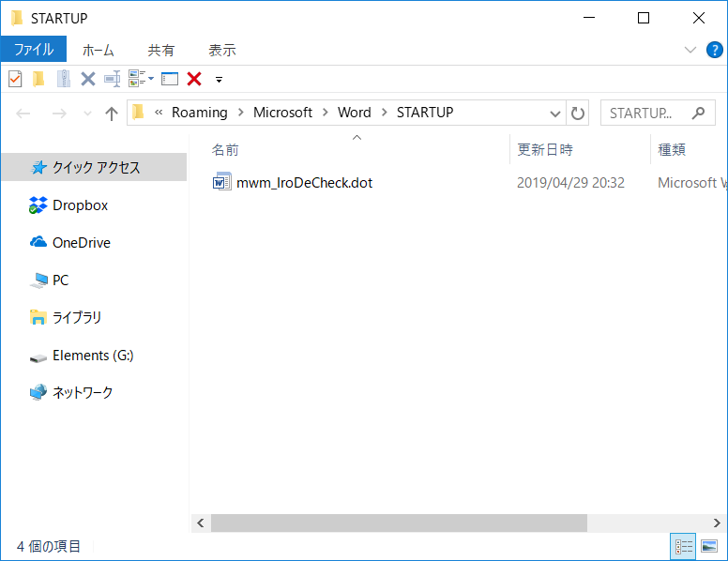
Task: Refresh the STARTUP folder view
Action: (578, 114)
